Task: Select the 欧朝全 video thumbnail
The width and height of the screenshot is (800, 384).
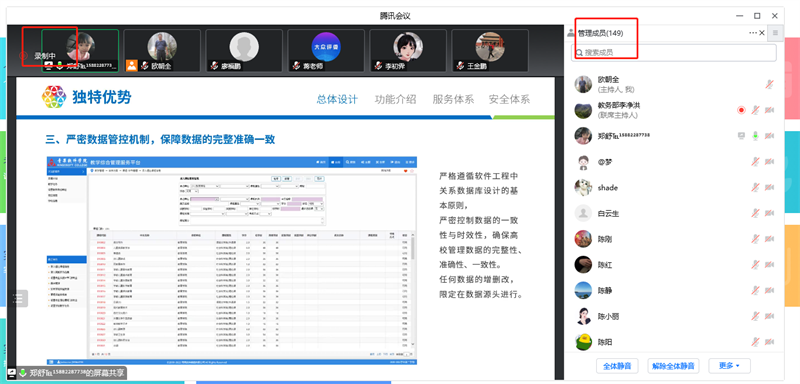Action: point(162,50)
